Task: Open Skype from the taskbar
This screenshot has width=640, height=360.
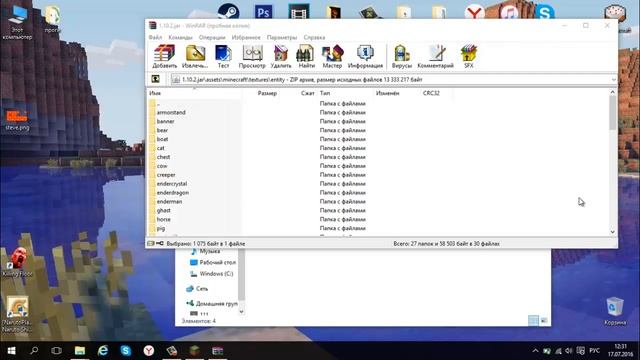Action: [126, 351]
